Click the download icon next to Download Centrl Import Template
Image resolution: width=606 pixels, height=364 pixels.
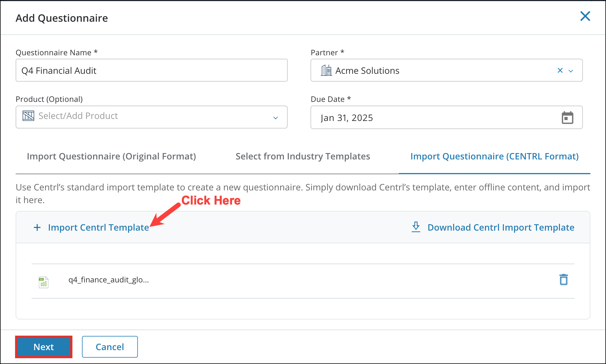click(416, 227)
